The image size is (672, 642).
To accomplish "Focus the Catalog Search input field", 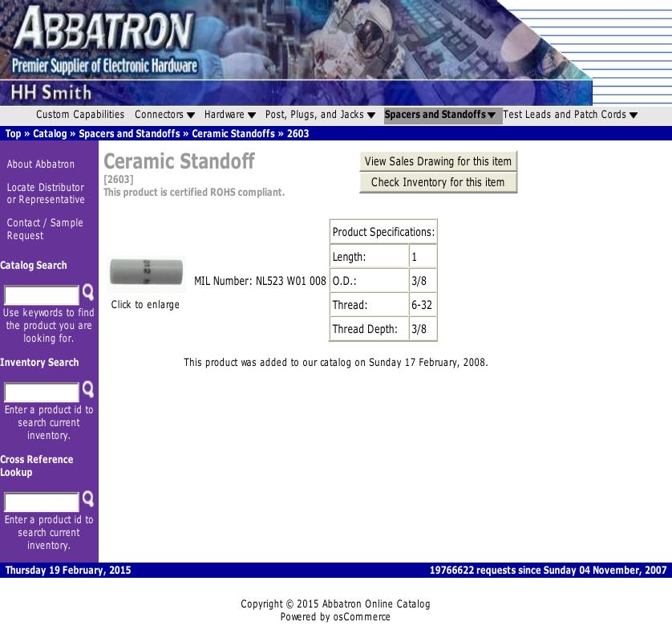I will pyautogui.click(x=42, y=295).
